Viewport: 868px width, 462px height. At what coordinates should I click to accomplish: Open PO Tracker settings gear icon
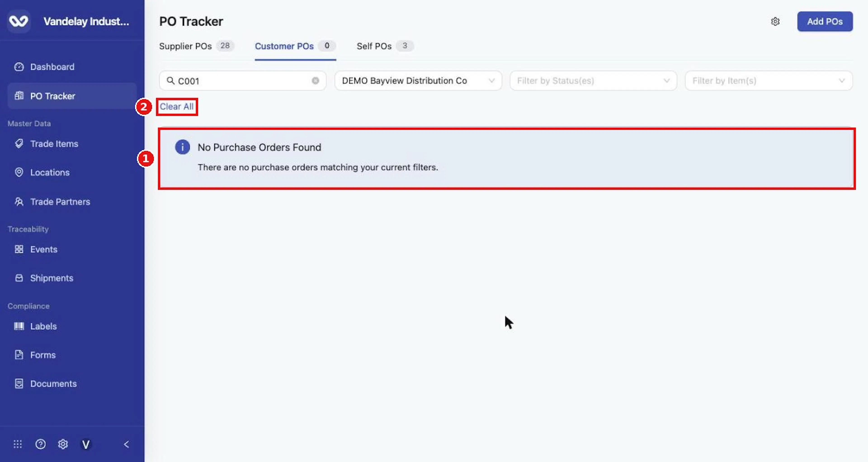click(x=775, y=21)
